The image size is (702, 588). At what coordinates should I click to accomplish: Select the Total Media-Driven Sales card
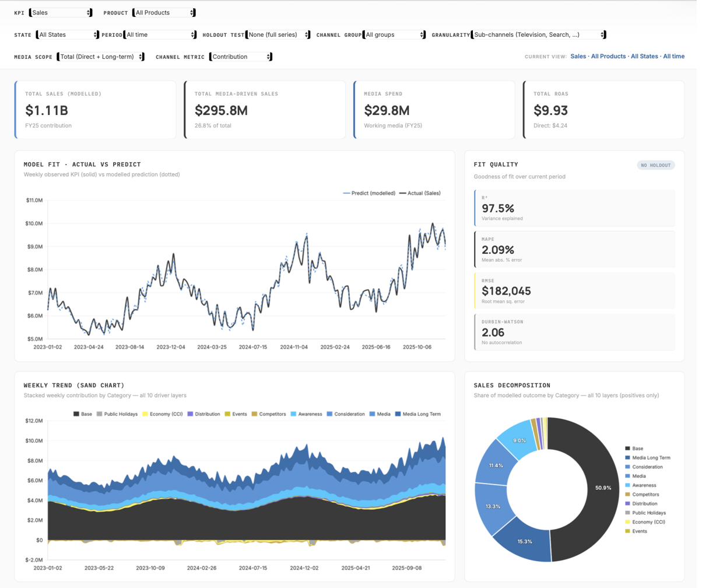coord(265,110)
